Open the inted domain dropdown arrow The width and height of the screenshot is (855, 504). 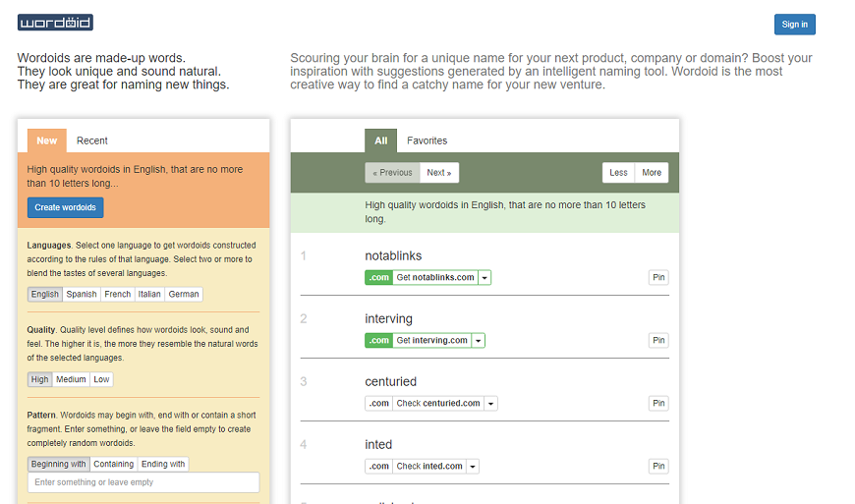point(473,467)
